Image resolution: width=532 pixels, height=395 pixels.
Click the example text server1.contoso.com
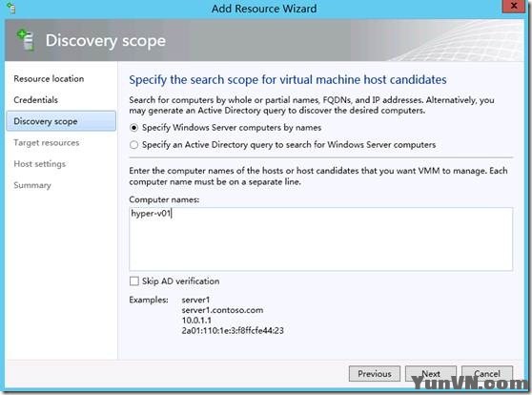[x=222, y=310]
